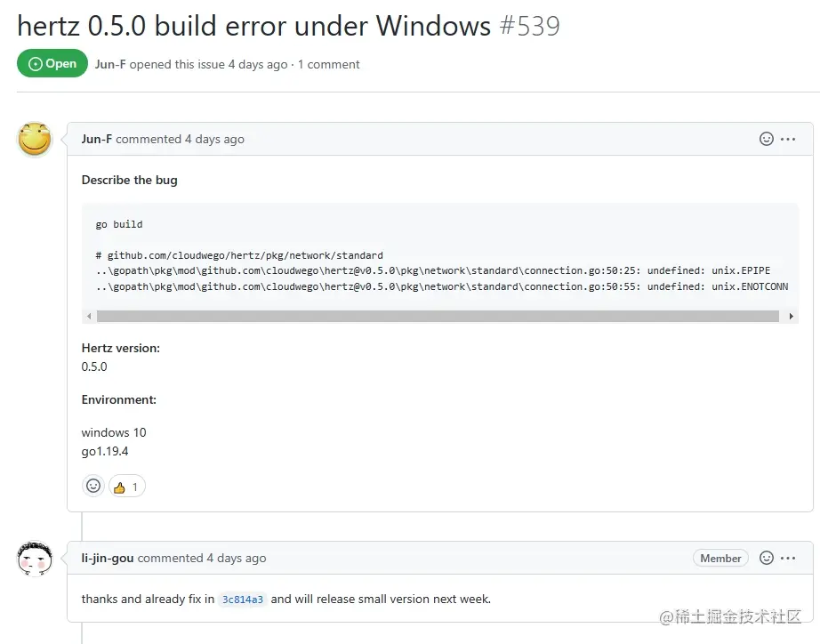Open commit link 3c814a3
The width and height of the screenshot is (820, 644).
[x=243, y=600]
